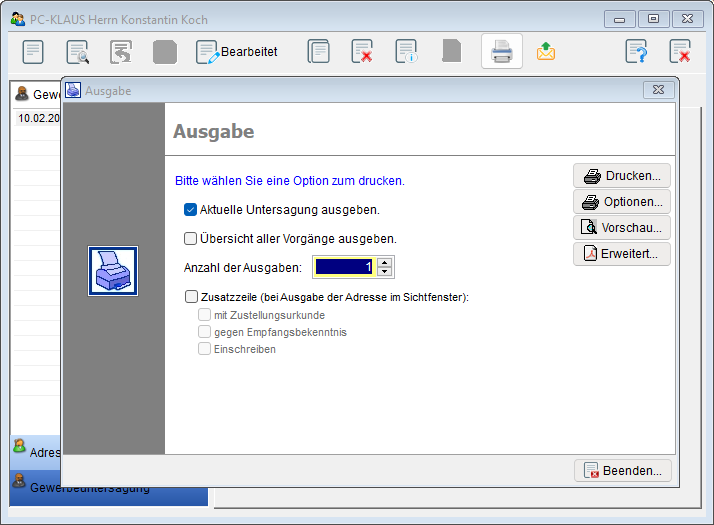Decrease Anzahl der Ausgaben with down arrow
Viewport: 714px width, 525px height.
[385, 272]
